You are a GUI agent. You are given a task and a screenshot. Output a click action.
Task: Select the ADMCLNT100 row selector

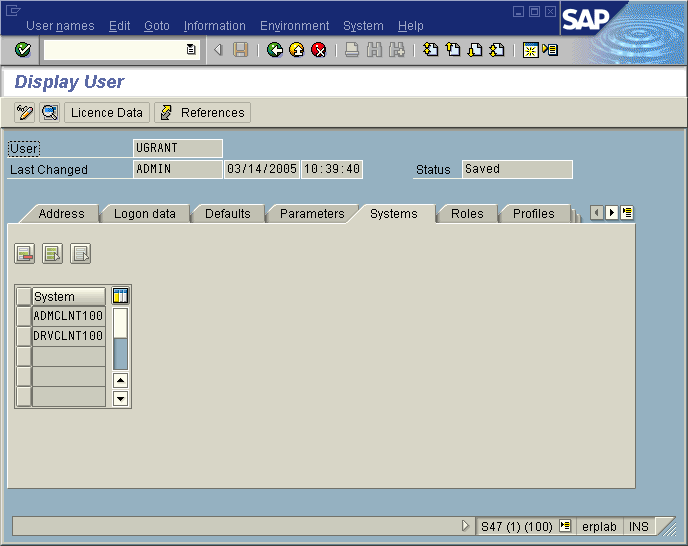pos(24,316)
